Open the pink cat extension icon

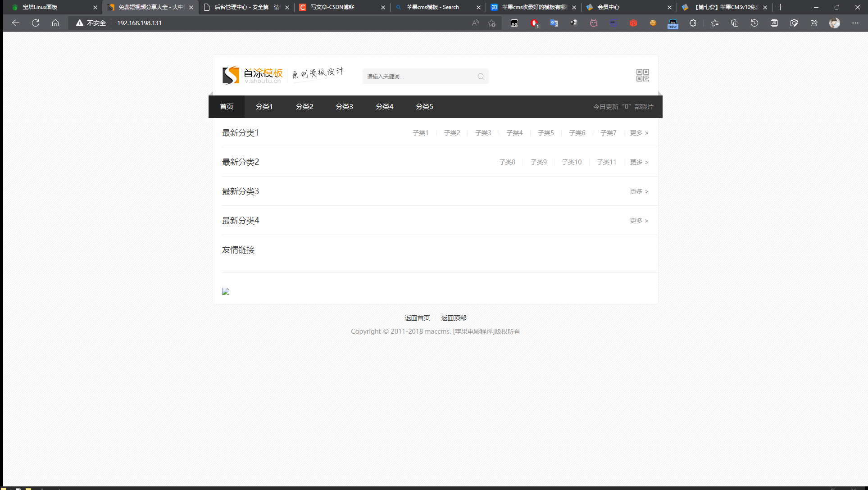coord(594,23)
